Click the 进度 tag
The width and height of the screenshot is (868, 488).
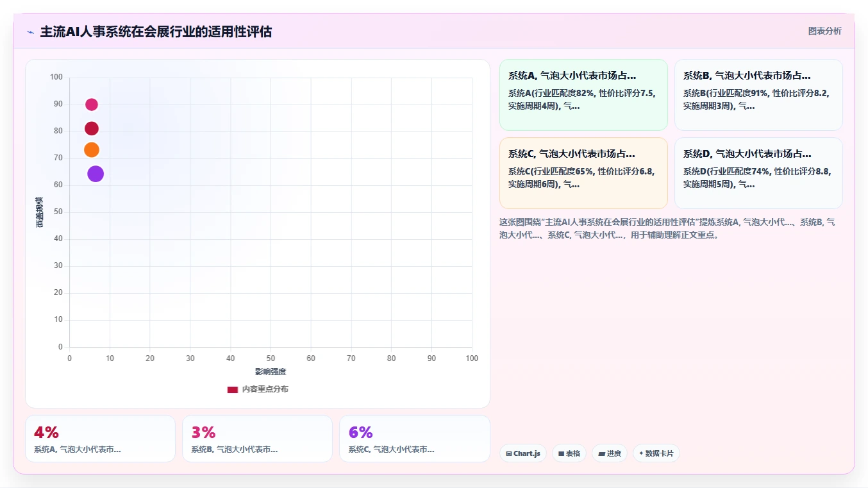[x=610, y=453]
